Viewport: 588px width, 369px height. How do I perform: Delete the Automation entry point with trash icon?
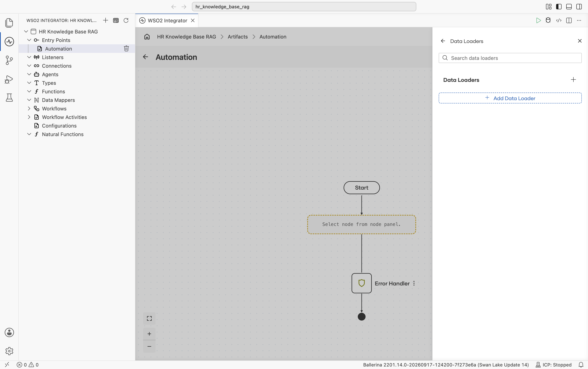[x=126, y=49]
